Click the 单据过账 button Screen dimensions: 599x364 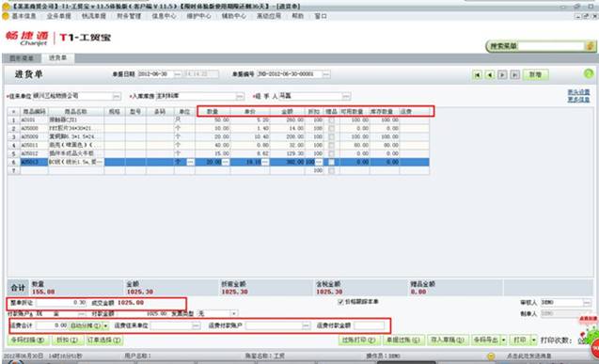tap(403, 340)
